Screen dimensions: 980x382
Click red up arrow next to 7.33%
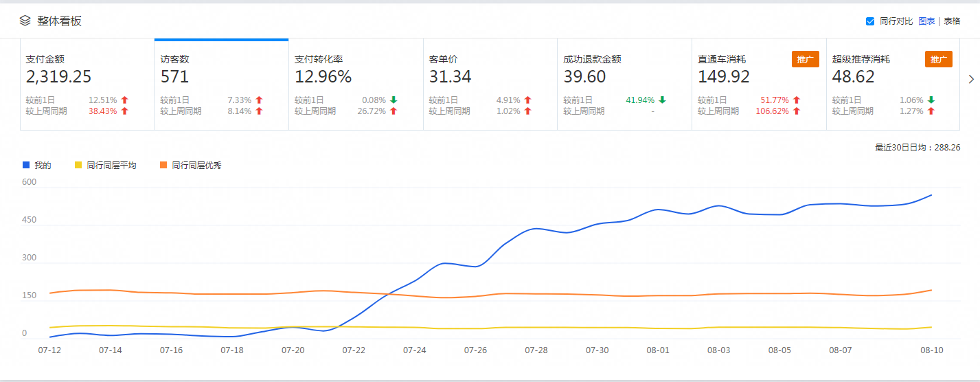(x=259, y=100)
